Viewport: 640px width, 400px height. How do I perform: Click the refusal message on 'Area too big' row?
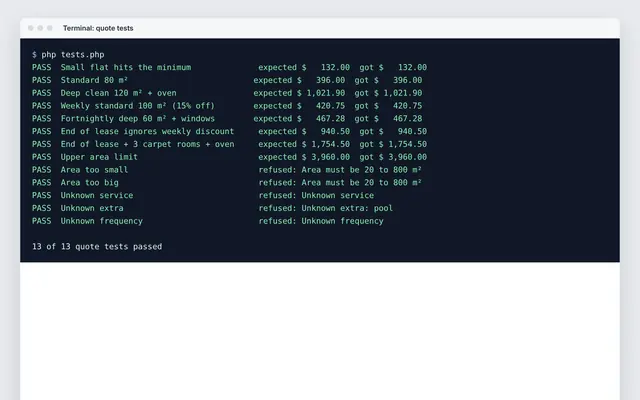click(340, 182)
